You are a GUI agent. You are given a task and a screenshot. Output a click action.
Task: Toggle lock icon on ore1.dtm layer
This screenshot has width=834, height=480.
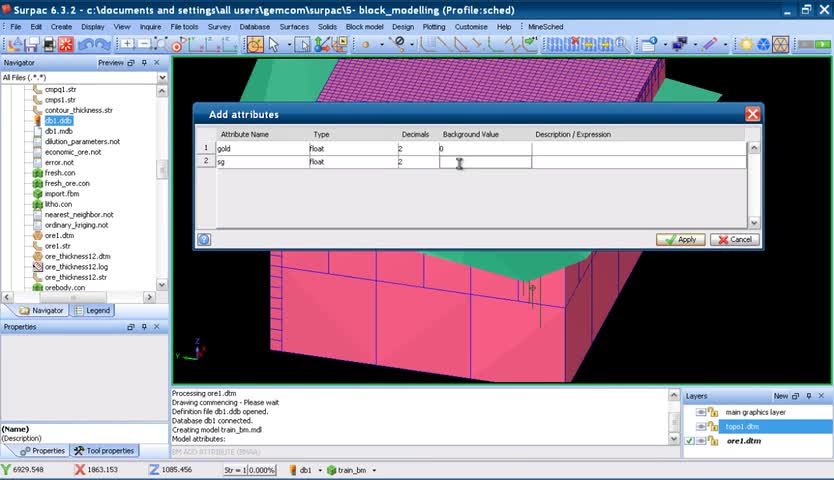(x=713, y=441)
